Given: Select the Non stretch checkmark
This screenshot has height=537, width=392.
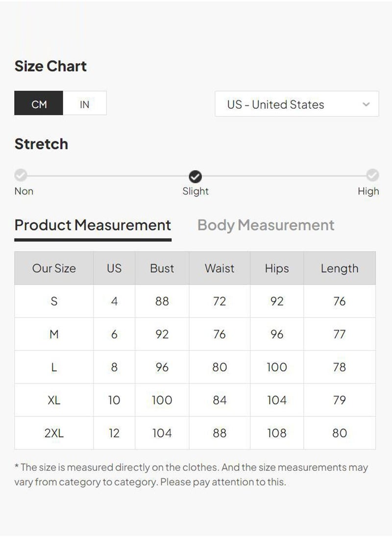Looking at the screenshot, I should click(x=21, y=175).
